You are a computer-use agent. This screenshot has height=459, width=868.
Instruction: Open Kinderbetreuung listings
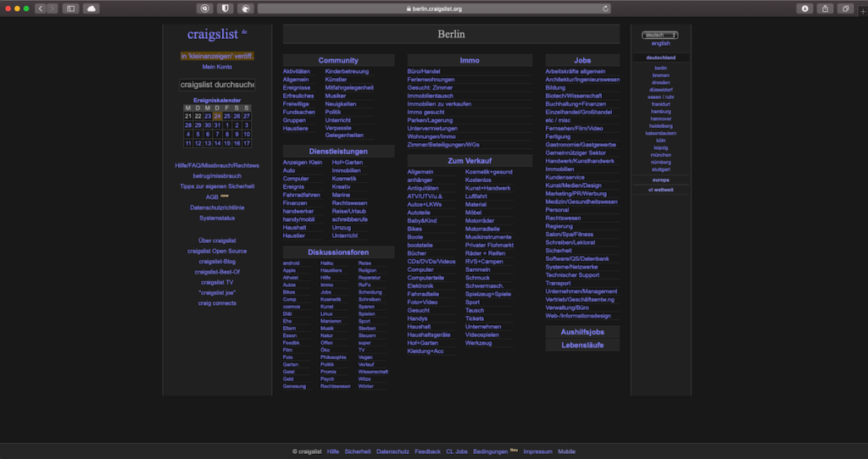pos(347,71)
